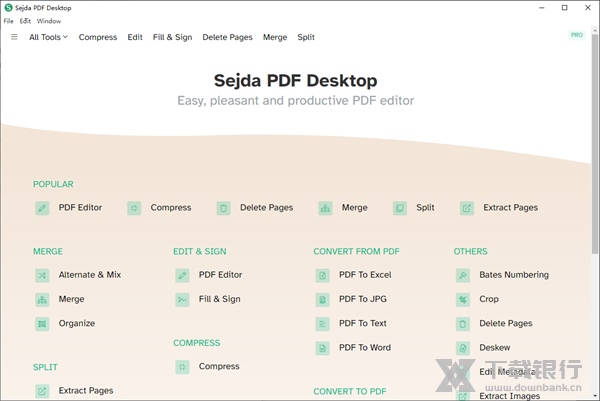The width and height of the screenshot is (600, 401).
Task: Select Compress in the top toolbar
Action: point(98,37)
